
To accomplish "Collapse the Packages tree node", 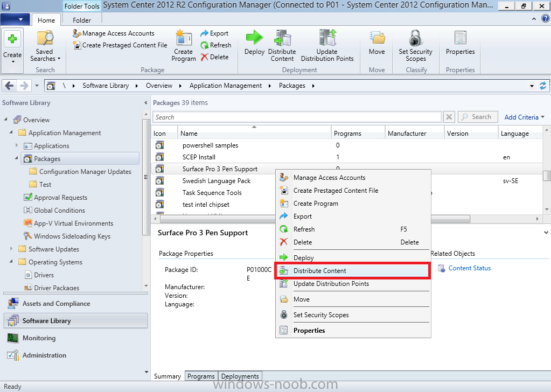I will click(17, 158).
